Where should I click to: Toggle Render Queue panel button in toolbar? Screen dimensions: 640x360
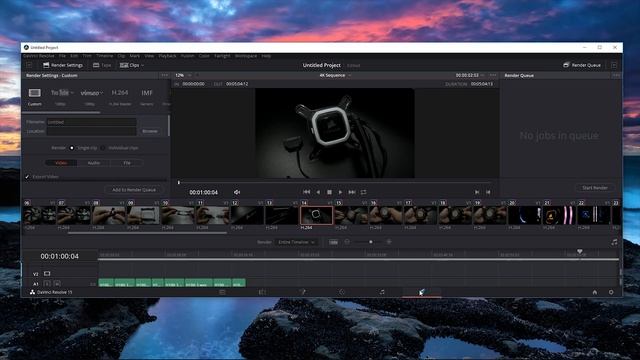tap(582, 65)
